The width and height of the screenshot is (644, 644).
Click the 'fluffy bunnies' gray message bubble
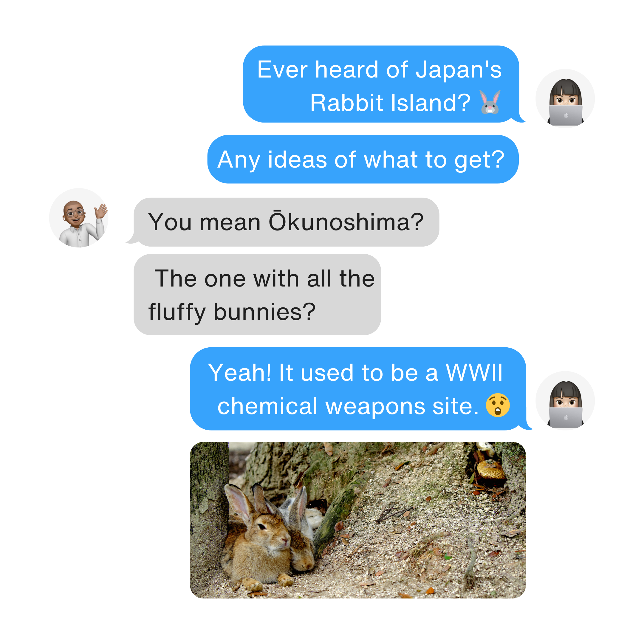[x=257, y=295]
